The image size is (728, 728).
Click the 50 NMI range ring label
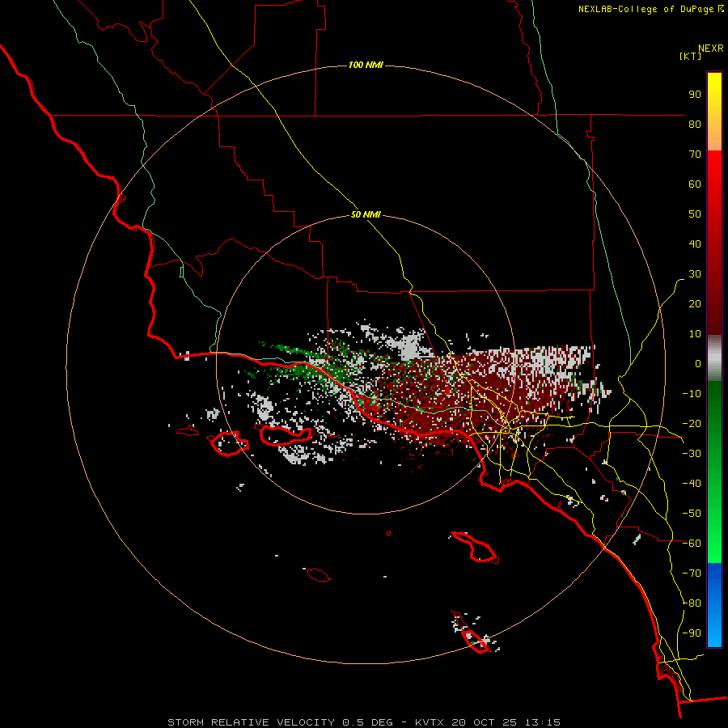click(x=366, y=214)
